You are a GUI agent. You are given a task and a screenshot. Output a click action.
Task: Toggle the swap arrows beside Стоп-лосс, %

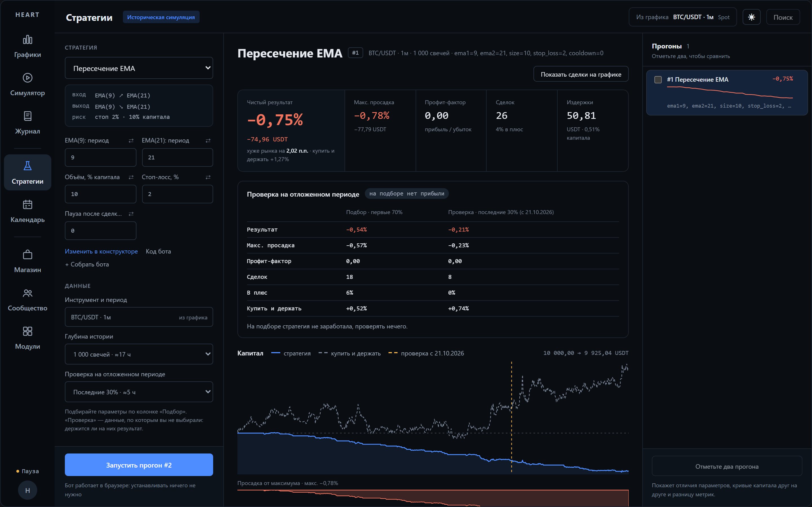[x=208, y=177]
